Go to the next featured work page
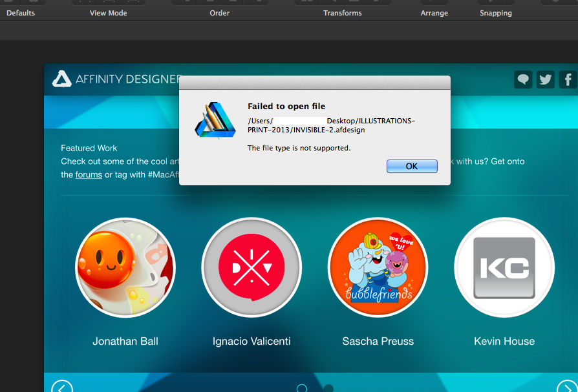578x392 pixels. coord(567,386)
